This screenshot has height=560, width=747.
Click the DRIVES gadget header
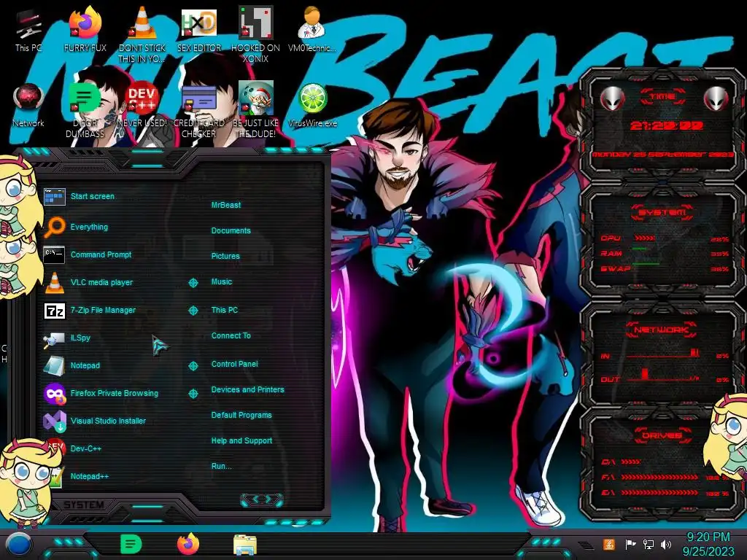coord(661,435)
